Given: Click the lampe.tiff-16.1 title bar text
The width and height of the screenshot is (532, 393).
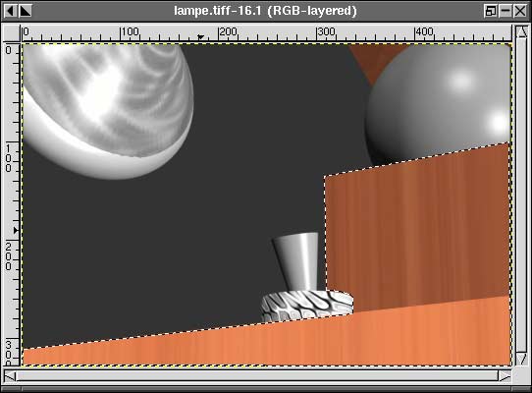Looking at the screenshot, I should click(x=265, y=11).
